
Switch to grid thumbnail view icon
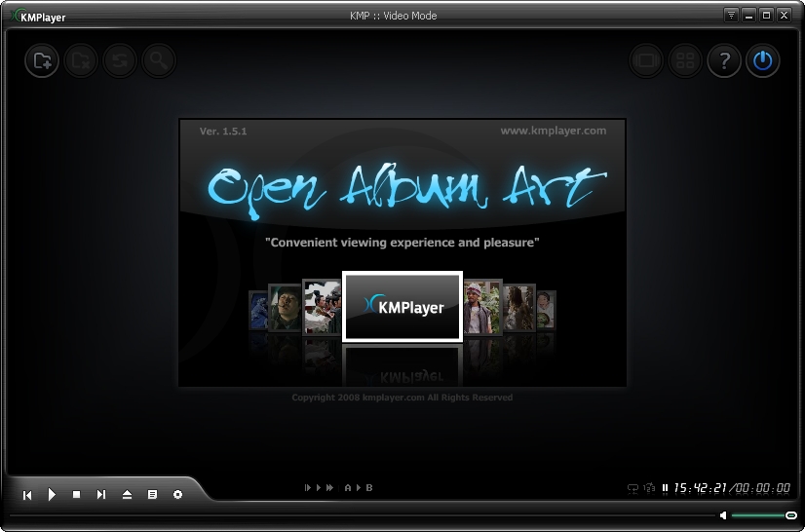tap(685, 60)
